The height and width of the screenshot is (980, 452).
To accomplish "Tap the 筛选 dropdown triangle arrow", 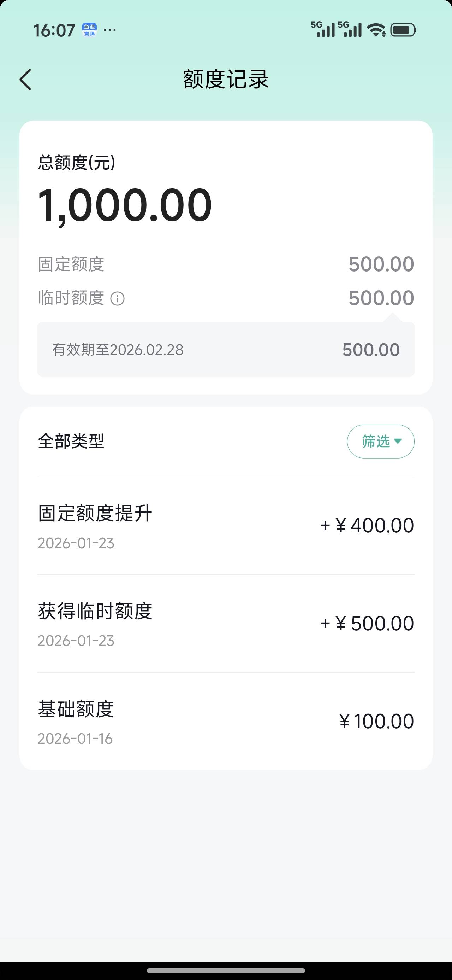I will coord(398,441).
